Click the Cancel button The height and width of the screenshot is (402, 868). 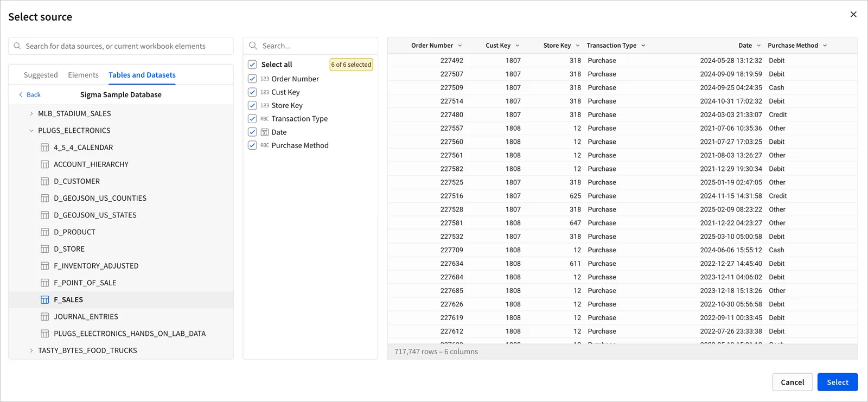[x=793, y=382]
